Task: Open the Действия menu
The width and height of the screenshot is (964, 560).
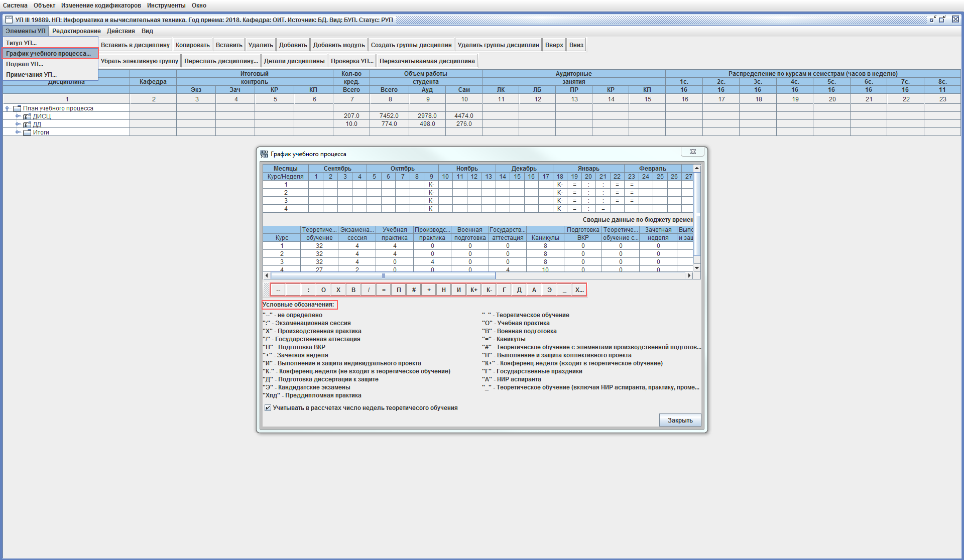Action: coord(120,31)
